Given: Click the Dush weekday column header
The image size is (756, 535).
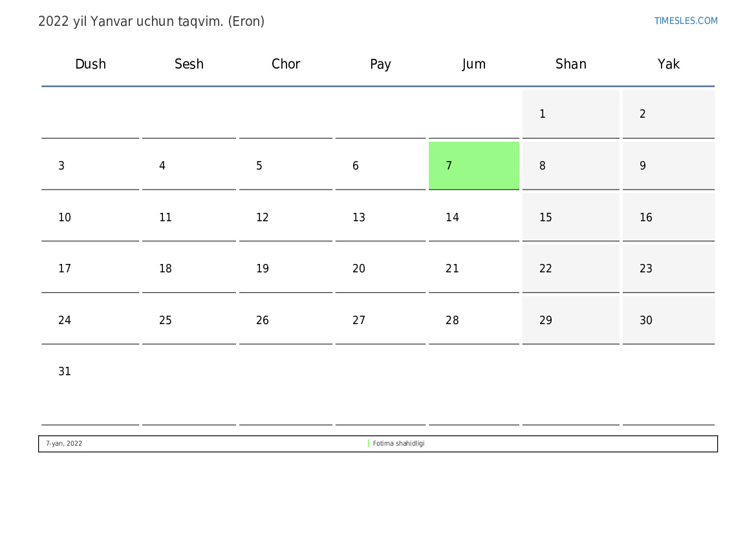Looking at the screenshot, I should [x=91, y=64].
